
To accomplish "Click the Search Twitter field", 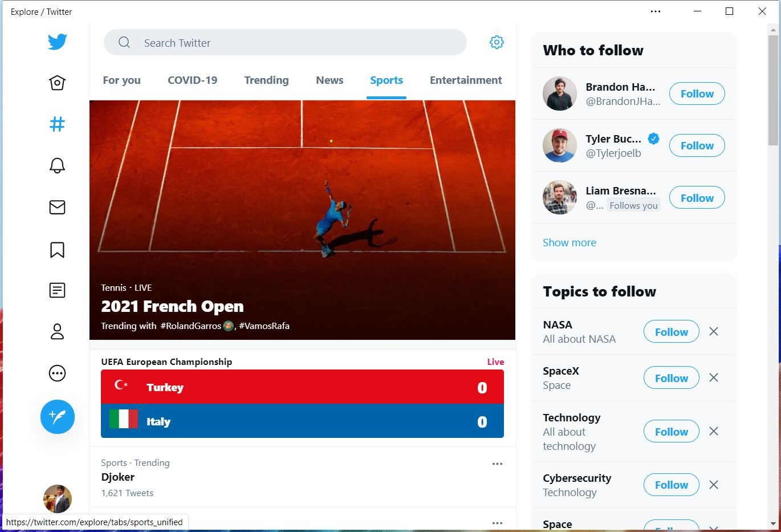I will pyautogui.click(x=285, y=42).
